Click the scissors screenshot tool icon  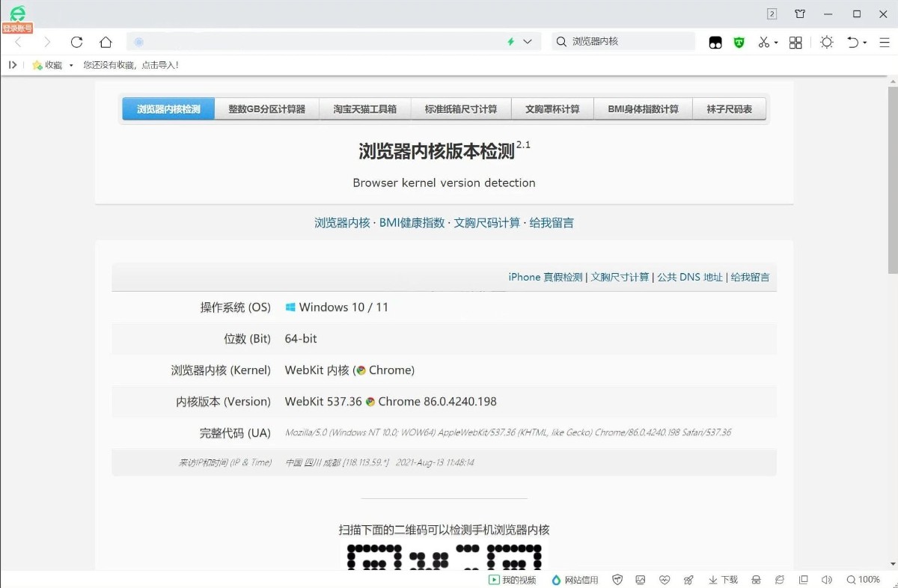[x=763, y=43]
